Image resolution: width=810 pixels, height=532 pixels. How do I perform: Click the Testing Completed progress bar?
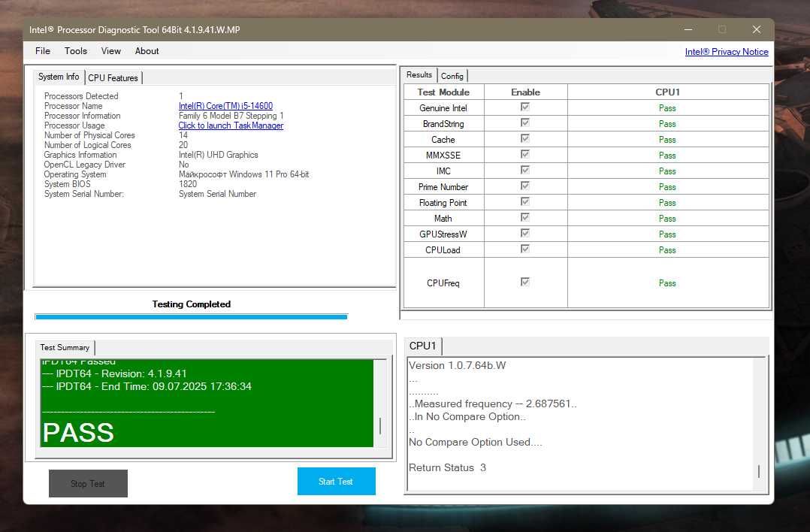click(191, 316)
